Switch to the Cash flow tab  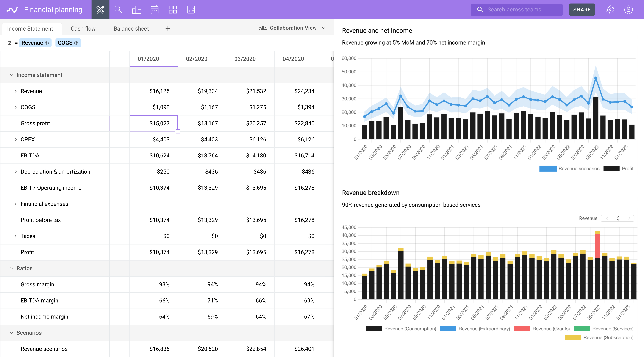coord(83,29)
